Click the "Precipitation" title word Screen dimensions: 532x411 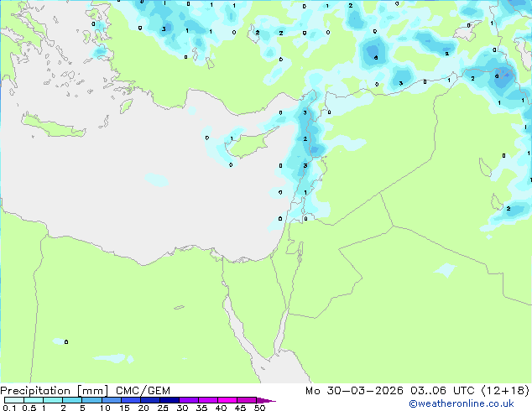coord(35,391)
